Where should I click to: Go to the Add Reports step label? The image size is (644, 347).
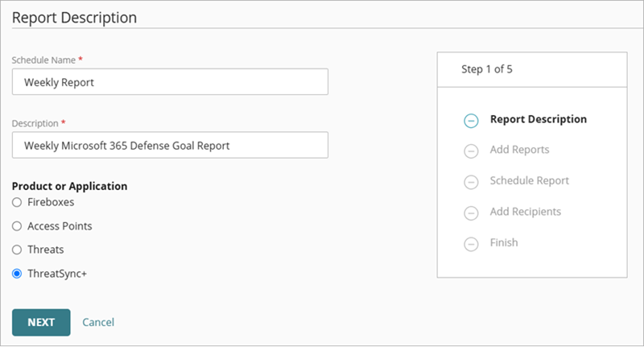pyautogui.click(x=519, y=150)
